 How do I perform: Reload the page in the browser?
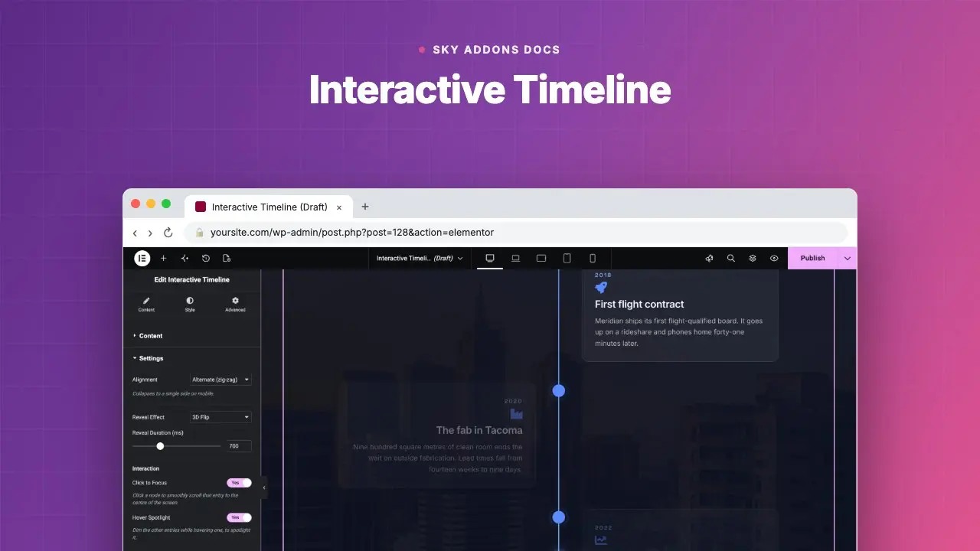168,233
